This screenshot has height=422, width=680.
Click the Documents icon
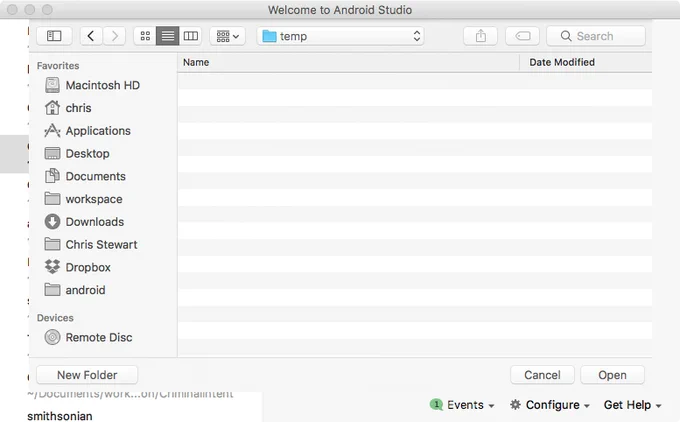point(52,176)
